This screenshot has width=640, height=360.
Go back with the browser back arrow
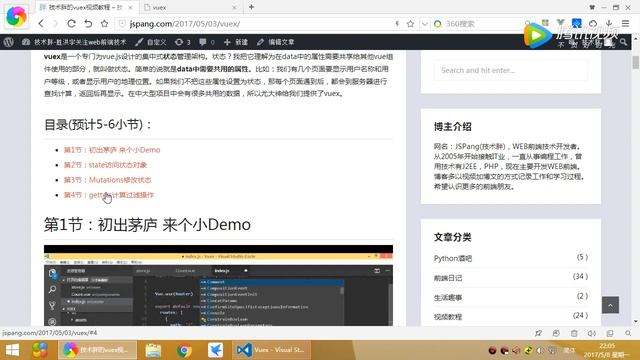pos(41,24)
